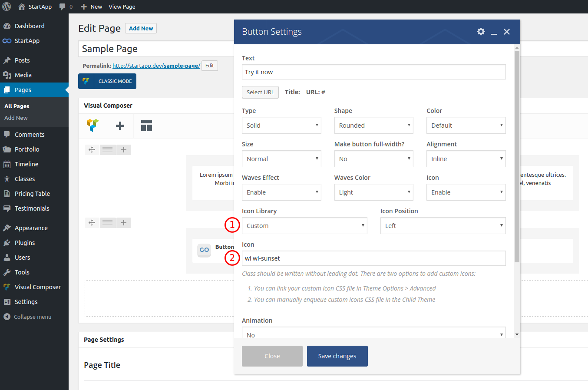The width and height of the screenshot is (588, 390).
Task: Focus the button Text input field
Action: (x=373, y=72)
